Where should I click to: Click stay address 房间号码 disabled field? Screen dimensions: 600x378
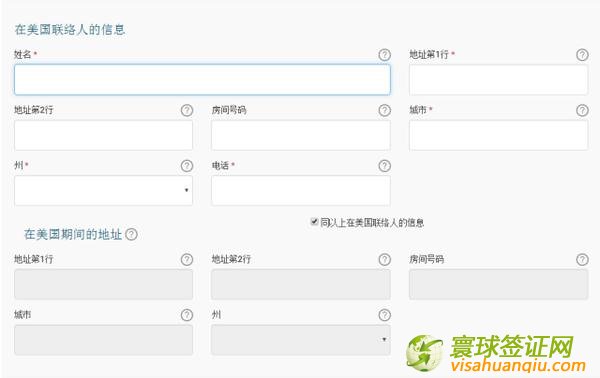click(498, 284)
